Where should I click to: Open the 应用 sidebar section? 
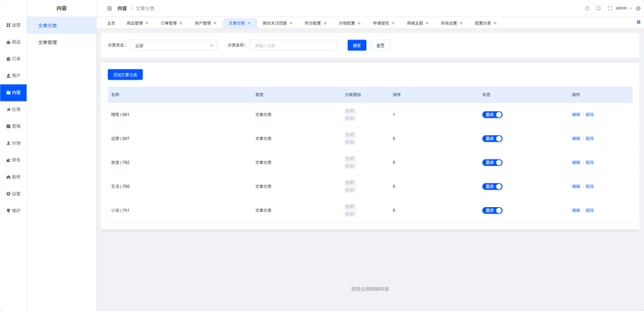[x=13, y=110]
